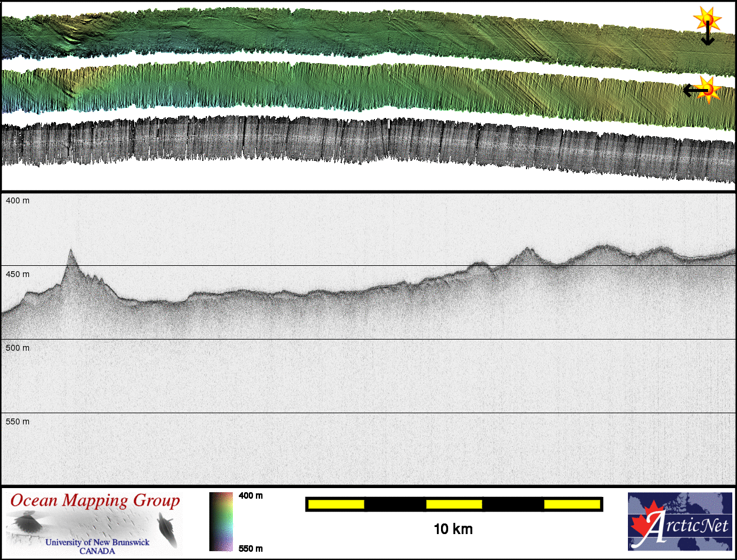The height and width of the screenshot is (560, 737).
Task: Click the leftmost yellow scale bar segment
Action: [336, 504]
